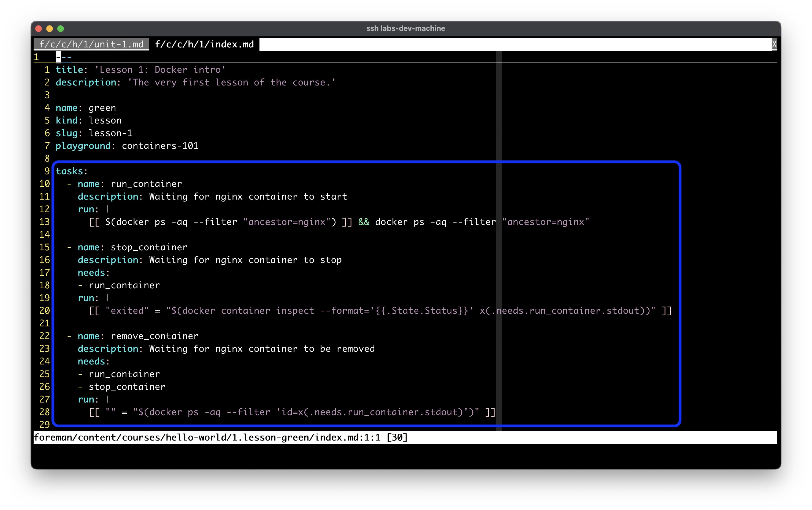This screenshot has width=812, height=510.
Task: Click the '[30]' line count in status line
Action: (397, 437)
